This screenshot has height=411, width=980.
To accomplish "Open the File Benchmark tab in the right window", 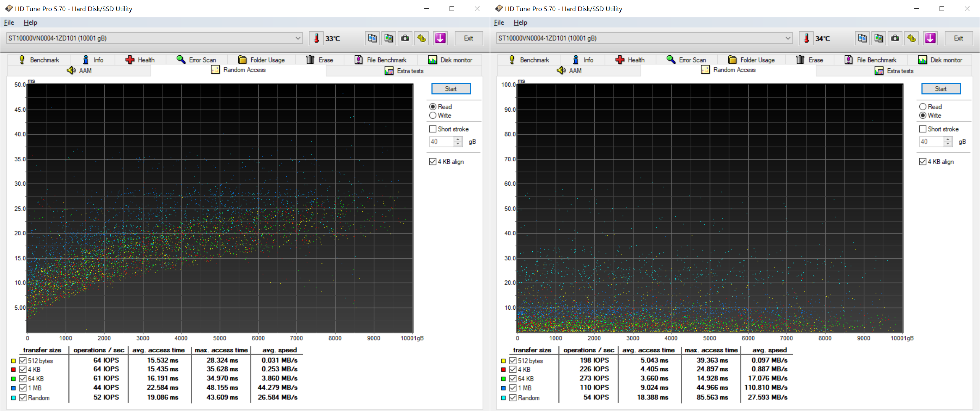I will (x=870, y=60).
